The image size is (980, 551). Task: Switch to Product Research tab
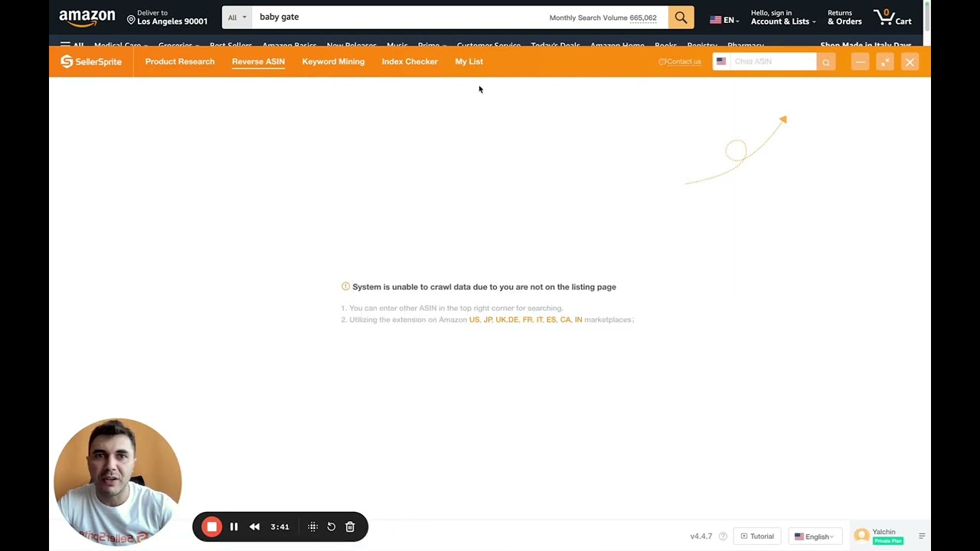point(180,61)
